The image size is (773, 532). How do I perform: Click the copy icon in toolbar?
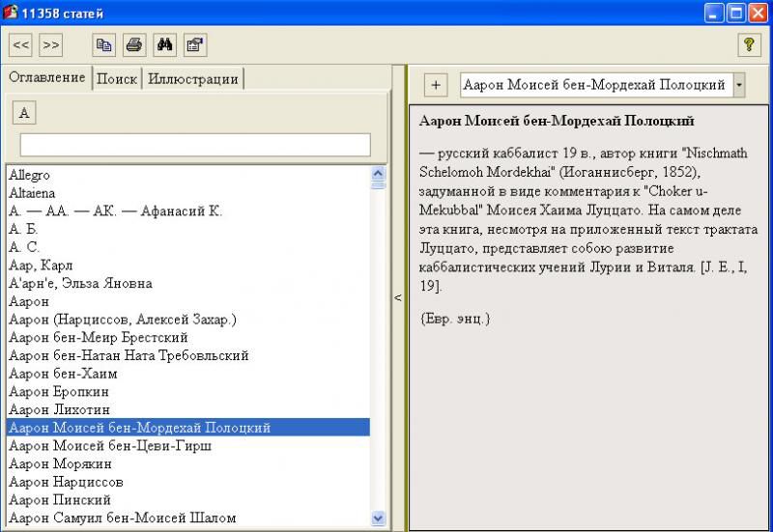click(x=103, y=44)
